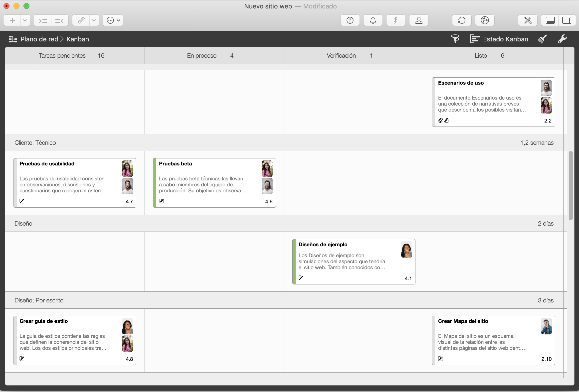
Task: Click Estado Kanban grouping button
Action: (499, 39)
